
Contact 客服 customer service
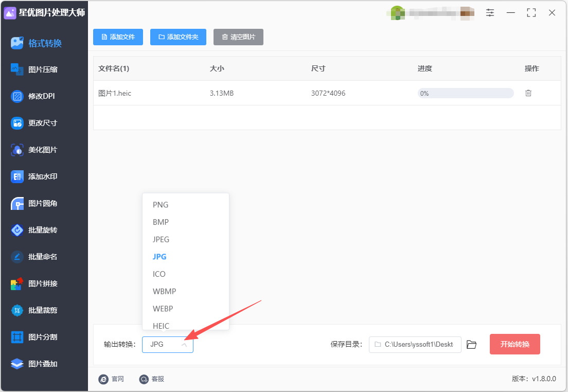coord(152,379)
